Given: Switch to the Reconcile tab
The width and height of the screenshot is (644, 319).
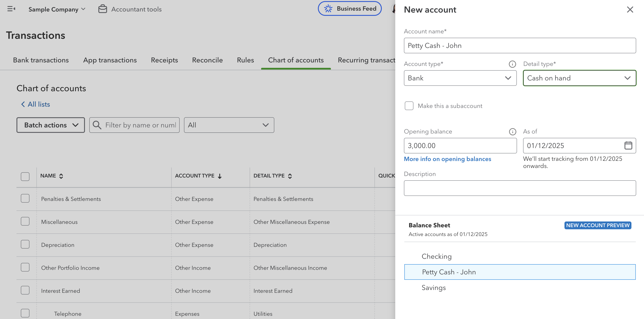Looking at the screenshot, I should click(207, 60).
